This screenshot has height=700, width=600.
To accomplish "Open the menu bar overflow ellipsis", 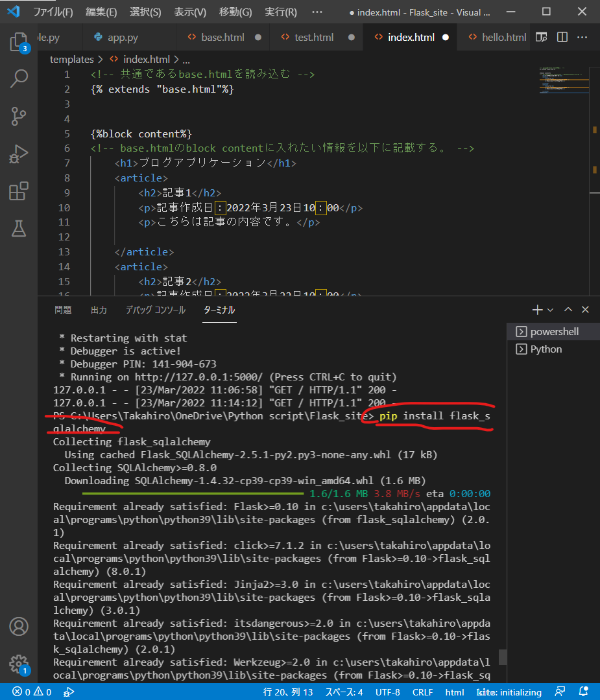I will click(x=317, y=12).
